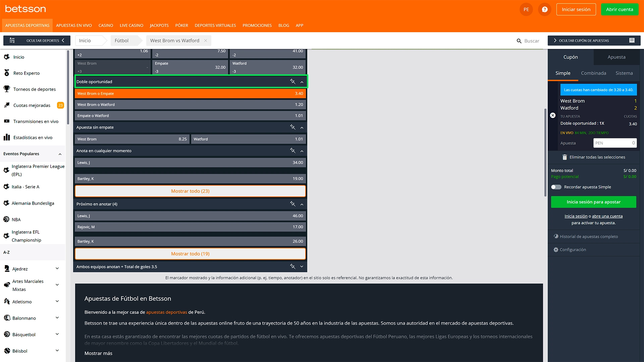Select Bartley, K at 19.00 anytime scorer
The width and height of the screenshot is (644, 362).
[190, 179]
